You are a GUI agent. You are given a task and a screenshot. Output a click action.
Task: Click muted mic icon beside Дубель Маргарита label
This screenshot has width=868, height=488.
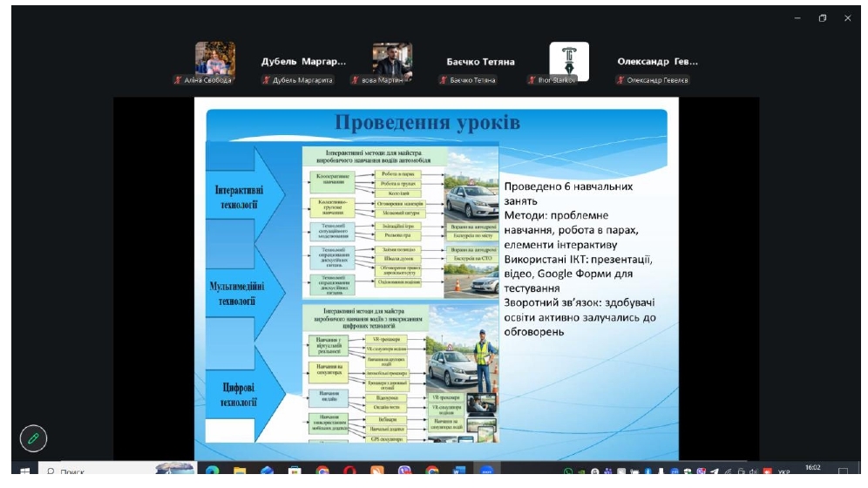click(267, 80)
